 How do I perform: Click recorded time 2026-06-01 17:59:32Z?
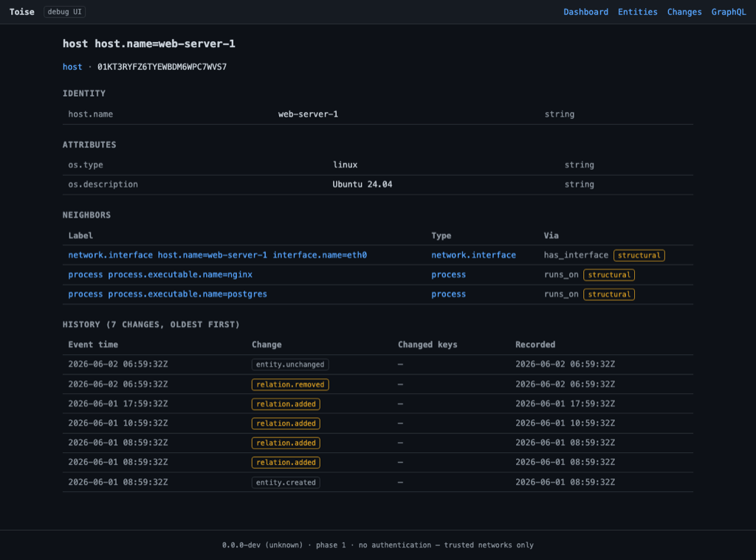[565, 404]
